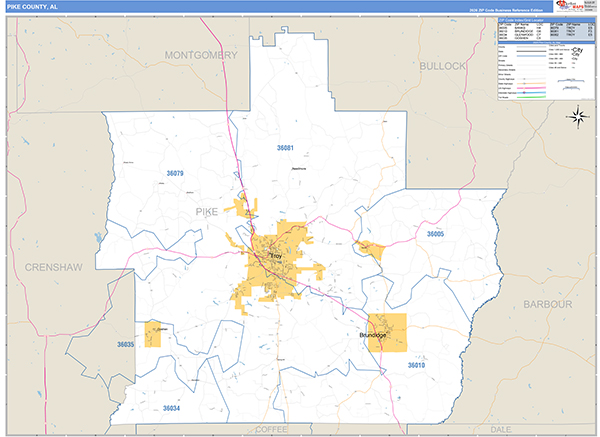The width and height of the screenshot is (600, 437).
Task: Click the light blue ZIP Code line sample in legend
Action: [532, 56]
